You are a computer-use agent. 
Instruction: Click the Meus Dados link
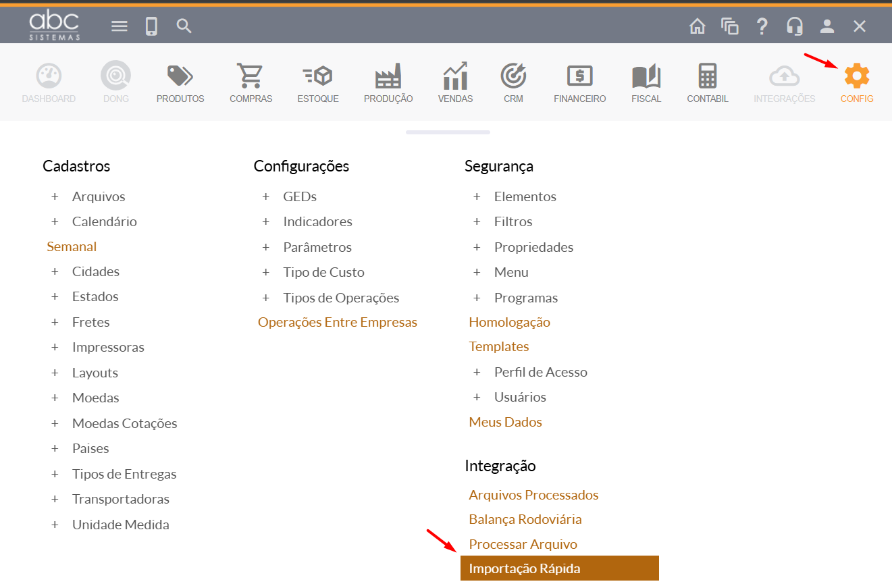[x=505, y=422]
